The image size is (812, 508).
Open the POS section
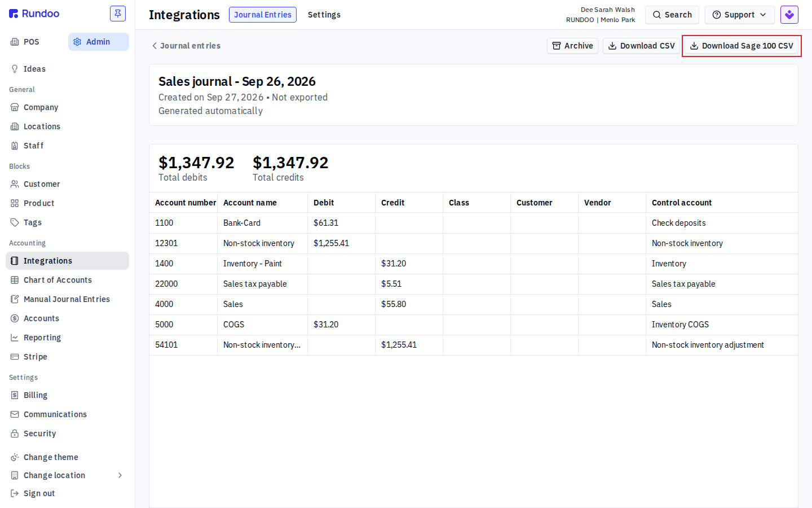[36, 42]
